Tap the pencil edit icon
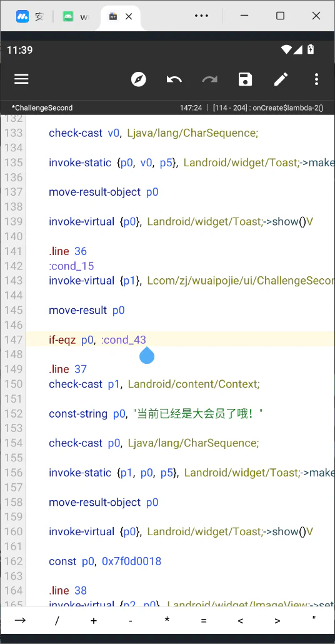The height and width of the screenshot is (644, 335). pos(281,79)
